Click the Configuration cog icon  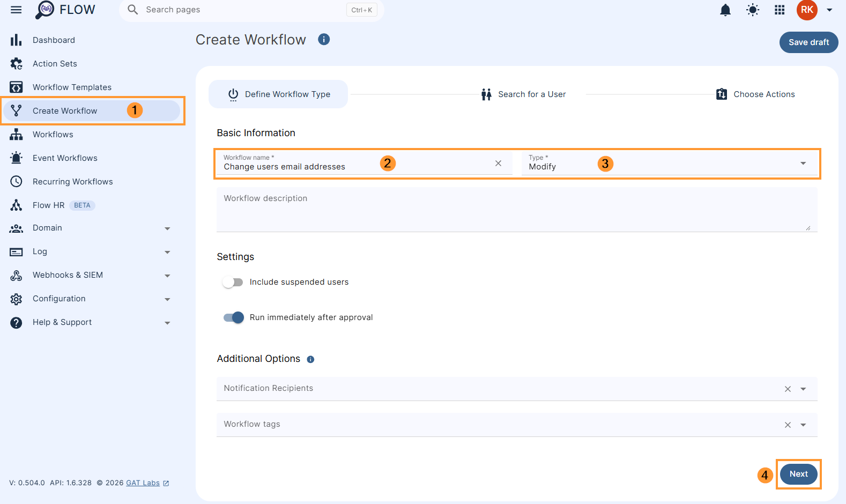click(16, 299)
